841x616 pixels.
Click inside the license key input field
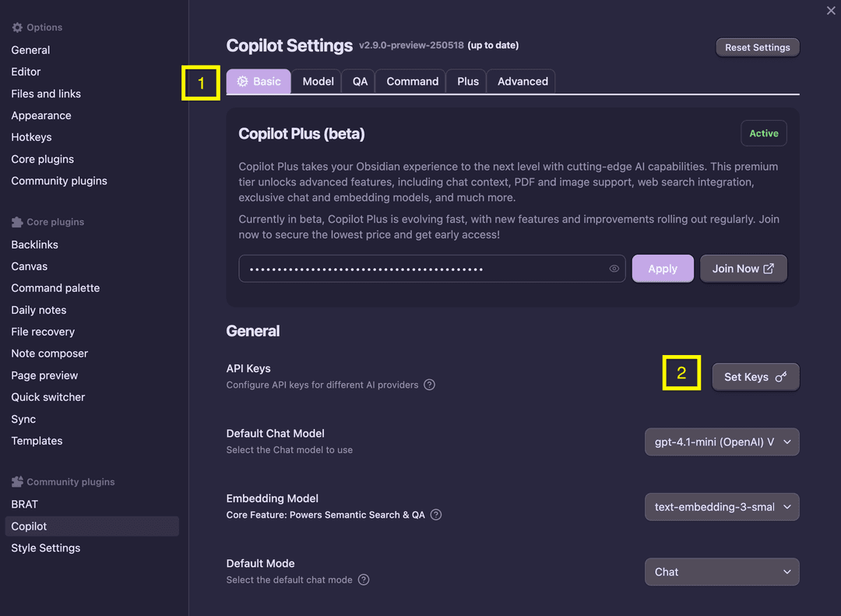tap(420, 268)
